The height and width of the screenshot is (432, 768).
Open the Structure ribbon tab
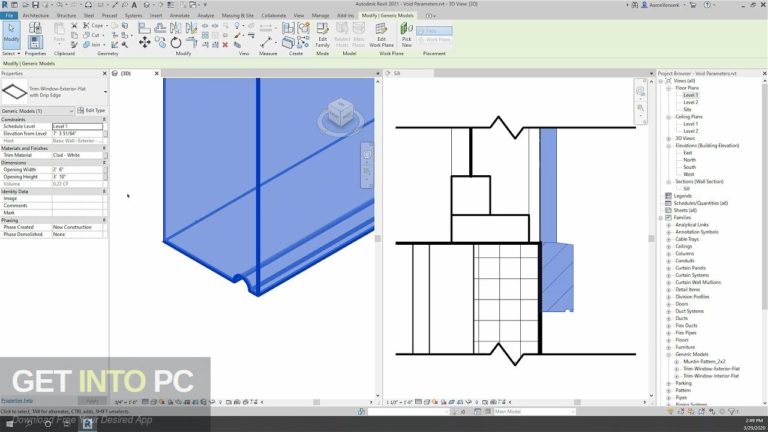pos(66,16)
